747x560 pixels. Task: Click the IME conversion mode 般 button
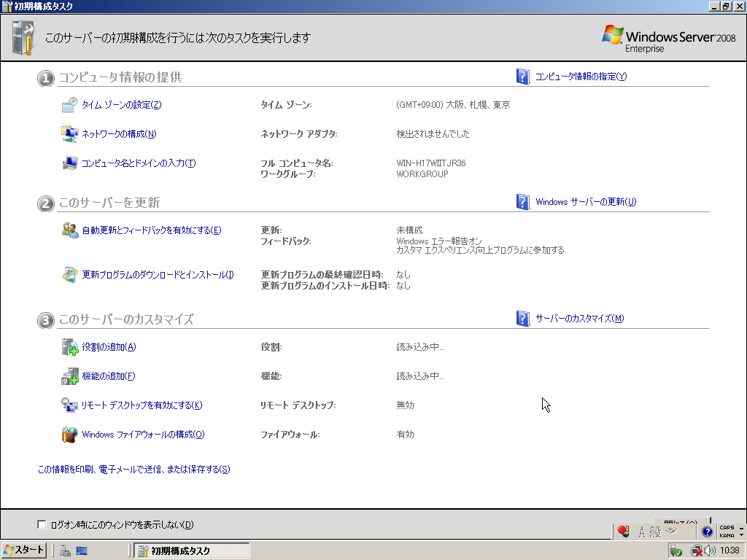point(656,532)
